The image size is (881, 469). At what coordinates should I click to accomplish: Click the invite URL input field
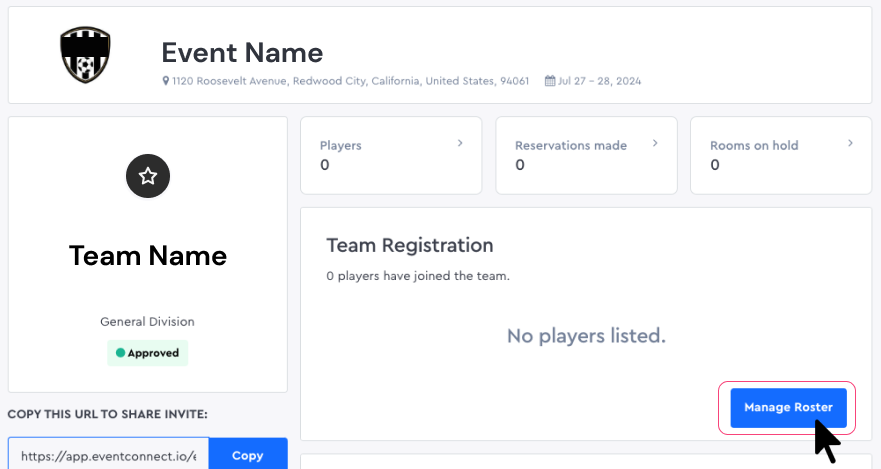point(108,455)
